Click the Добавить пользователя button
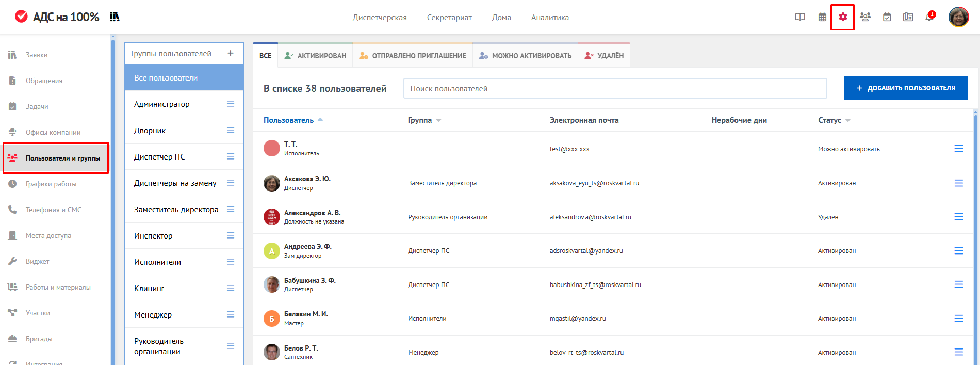 pos(905,88)
